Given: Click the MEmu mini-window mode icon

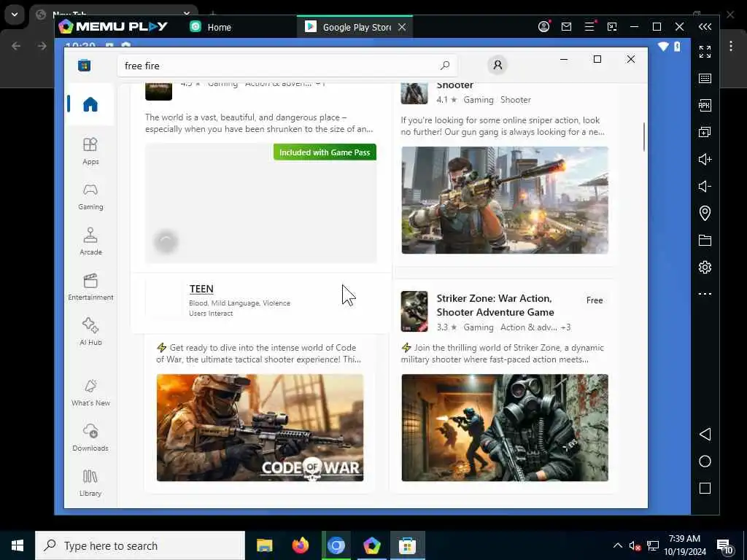Looking at the screenshot, I should click(612, 27).
